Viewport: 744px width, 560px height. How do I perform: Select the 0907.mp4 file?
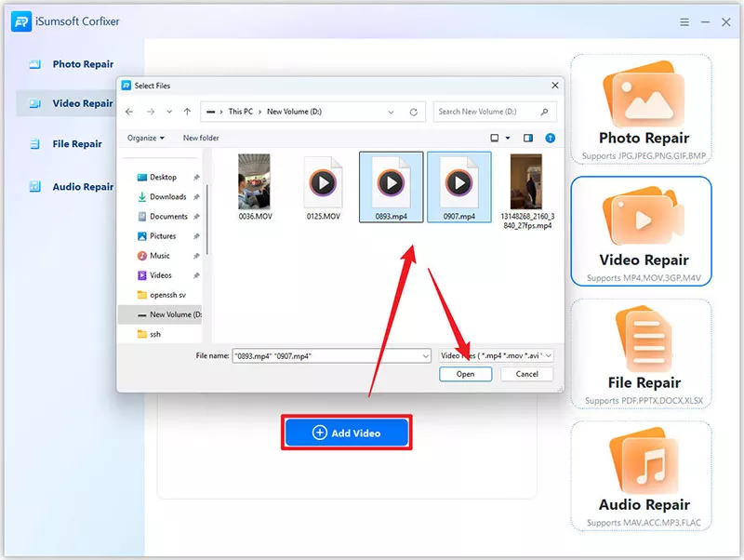459,187
